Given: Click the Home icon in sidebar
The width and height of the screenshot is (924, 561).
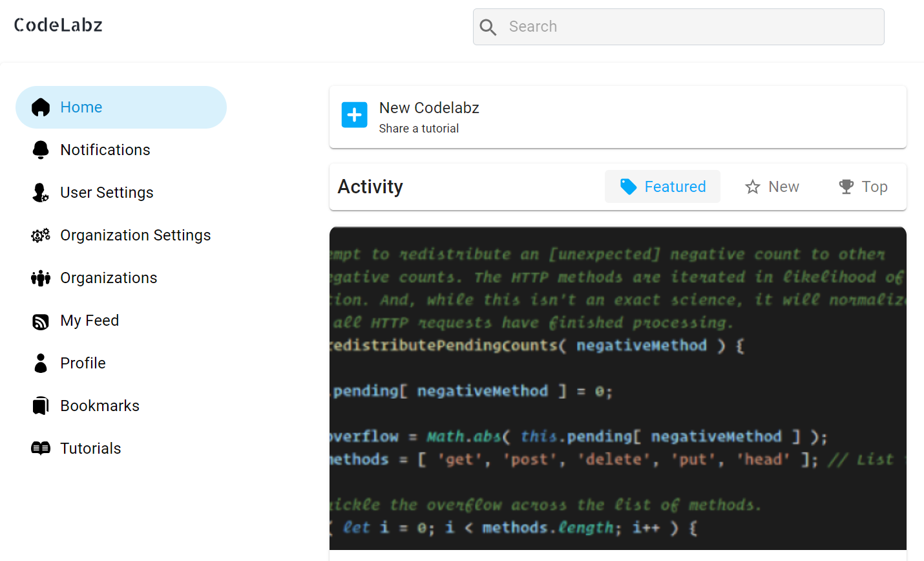Looking at the screenshot, I should tap(40, 107).
